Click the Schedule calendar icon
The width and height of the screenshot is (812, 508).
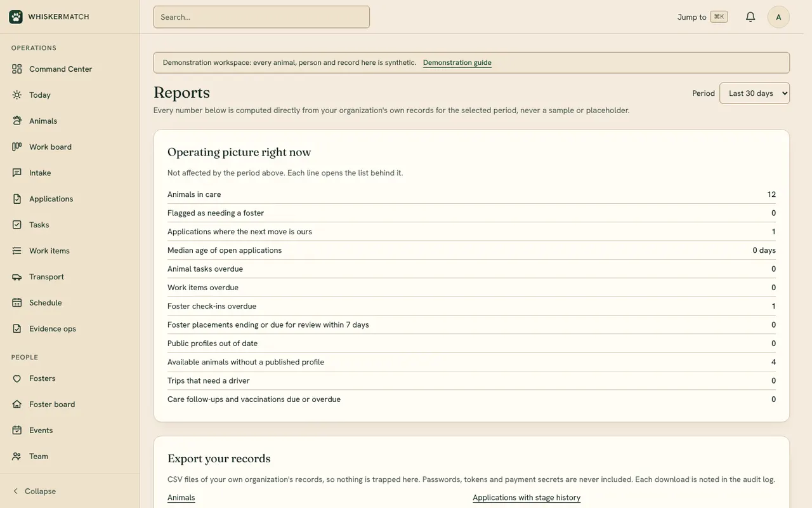17,303
